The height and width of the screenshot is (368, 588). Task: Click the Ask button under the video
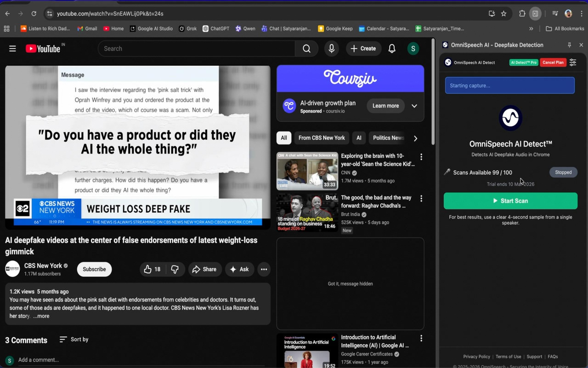[x=239, y=269]
